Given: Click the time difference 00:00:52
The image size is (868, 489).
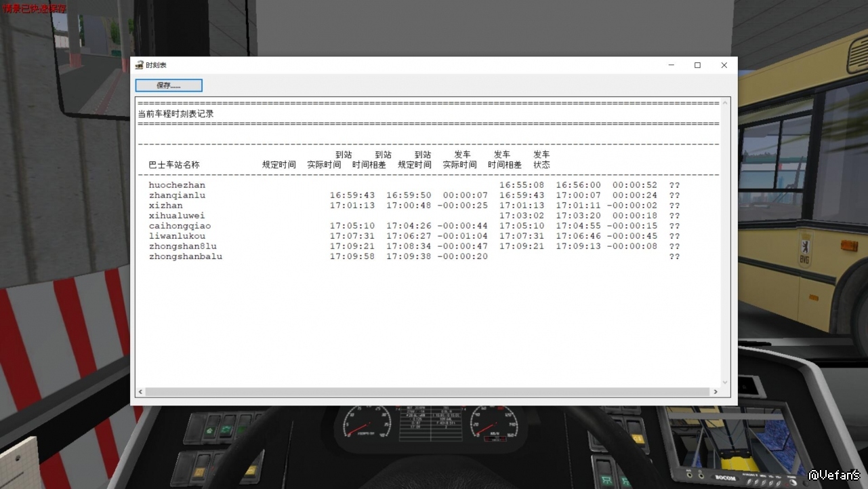Looking at the screenshot, I should (635, 185).
